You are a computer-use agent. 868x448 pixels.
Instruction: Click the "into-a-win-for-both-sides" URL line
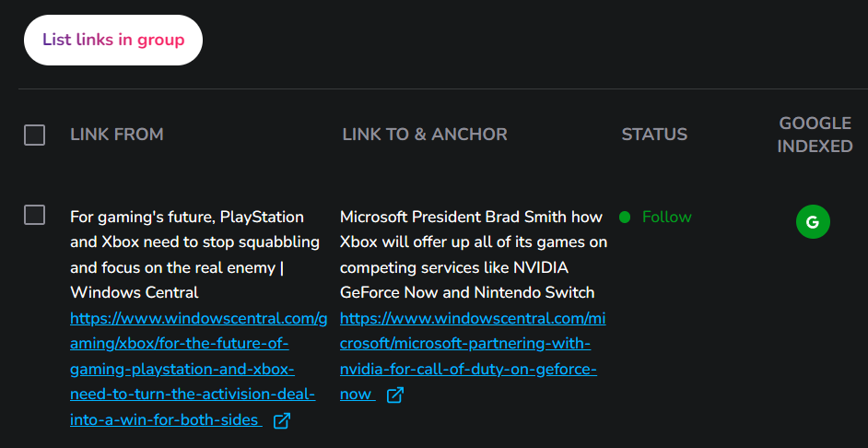(x=166, y=420)
